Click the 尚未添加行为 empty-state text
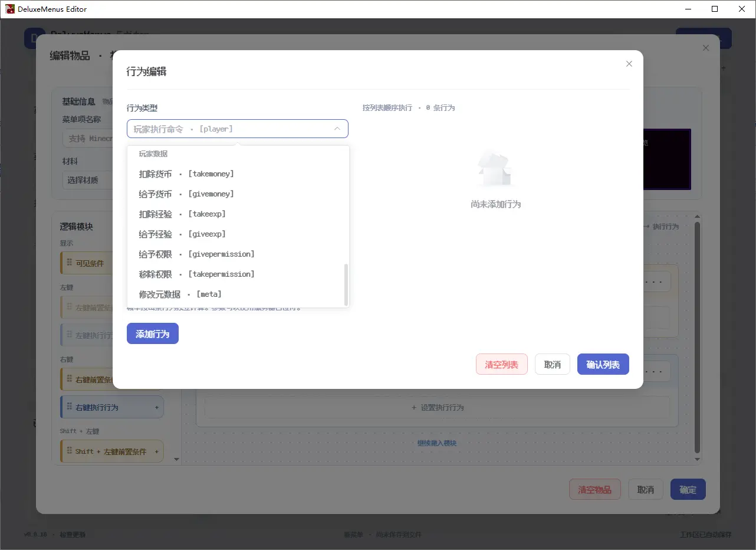Screen dimensions: 756x550 pyautogui.click(x=496, y=205)
